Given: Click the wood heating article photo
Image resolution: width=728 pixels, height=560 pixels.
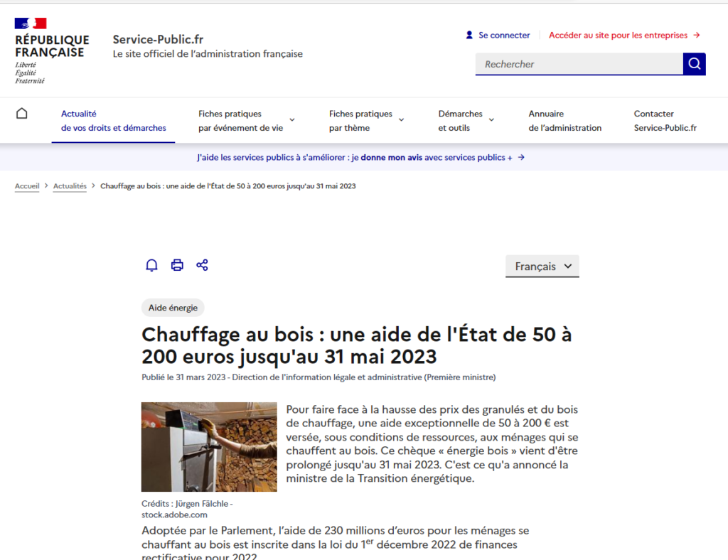Looking at the screenshot, I should pyautogui.click(x=209, y=447).
